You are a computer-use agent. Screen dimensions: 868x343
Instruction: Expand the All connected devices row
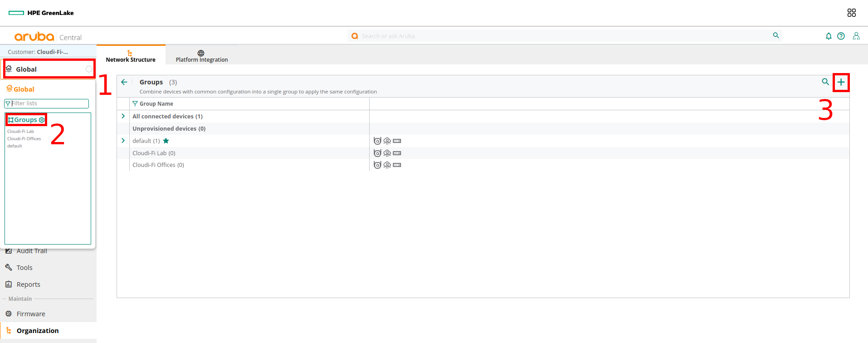click(x=123, y=116)
